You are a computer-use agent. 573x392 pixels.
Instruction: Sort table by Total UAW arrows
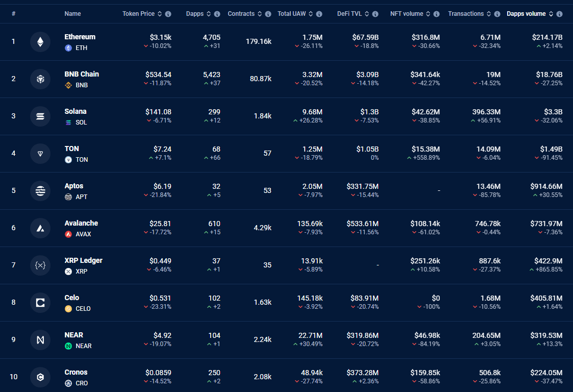point(311,14)
